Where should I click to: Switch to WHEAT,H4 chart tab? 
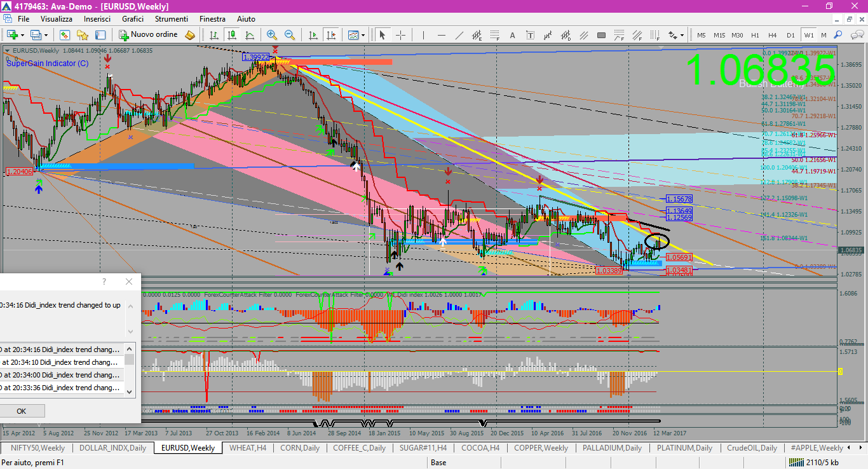click(x=248, y=447)
